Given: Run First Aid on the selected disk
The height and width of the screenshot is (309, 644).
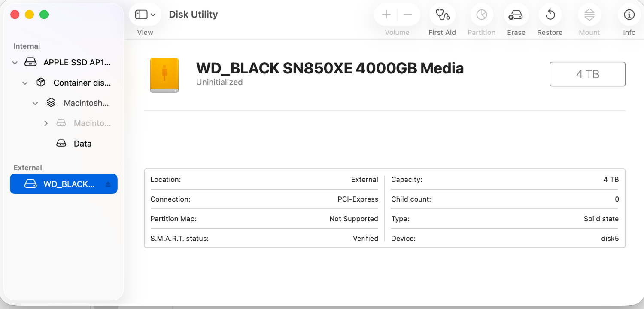Looking at the screenshot, I should tap(442, 15).
